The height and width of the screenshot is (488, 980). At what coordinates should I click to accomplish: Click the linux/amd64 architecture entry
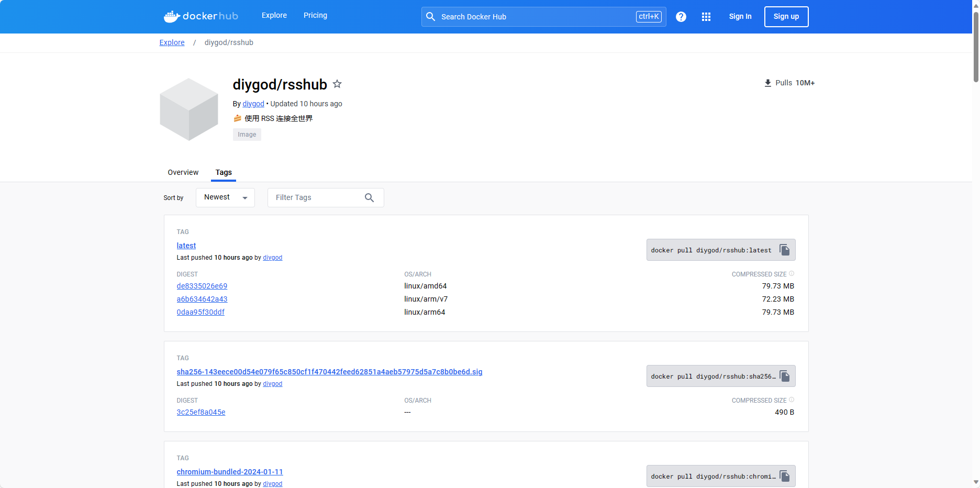pos(426,286)
